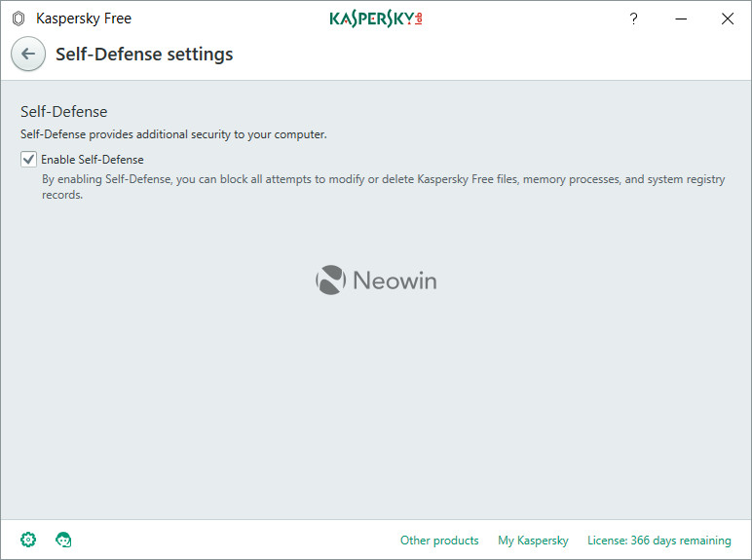Open settings via the gear icon

tap(28, 540)
